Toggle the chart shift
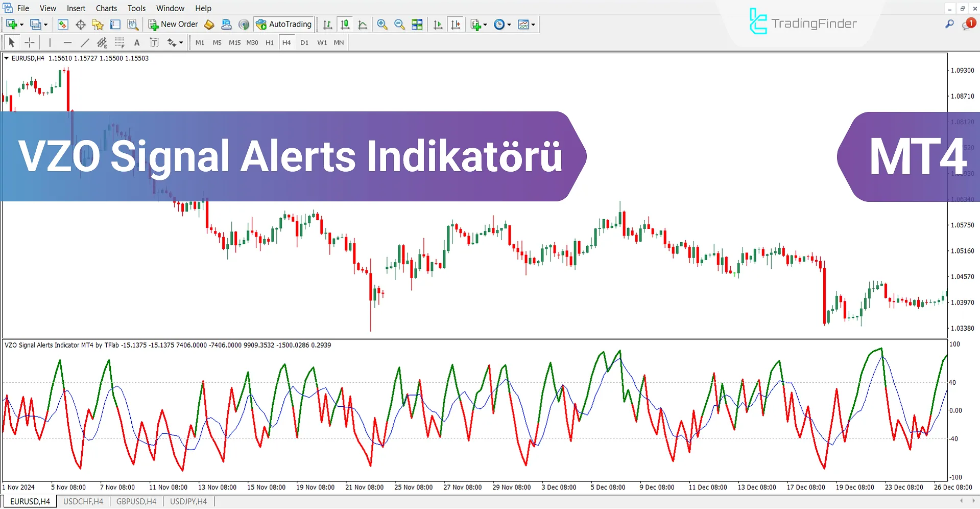The height and width of the screenshot is (509, 980). click(x=456, y=24)
